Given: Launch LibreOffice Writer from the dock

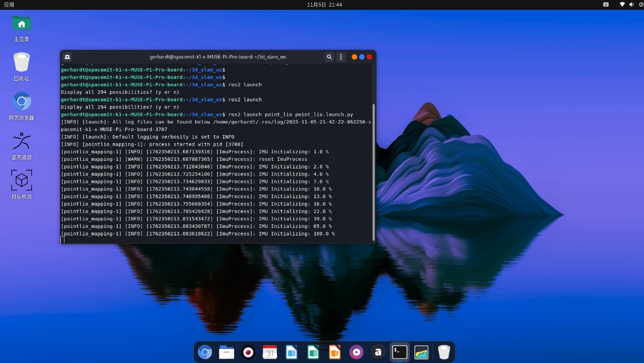Looking at the screenshot, I should click(x=292, y=352).
